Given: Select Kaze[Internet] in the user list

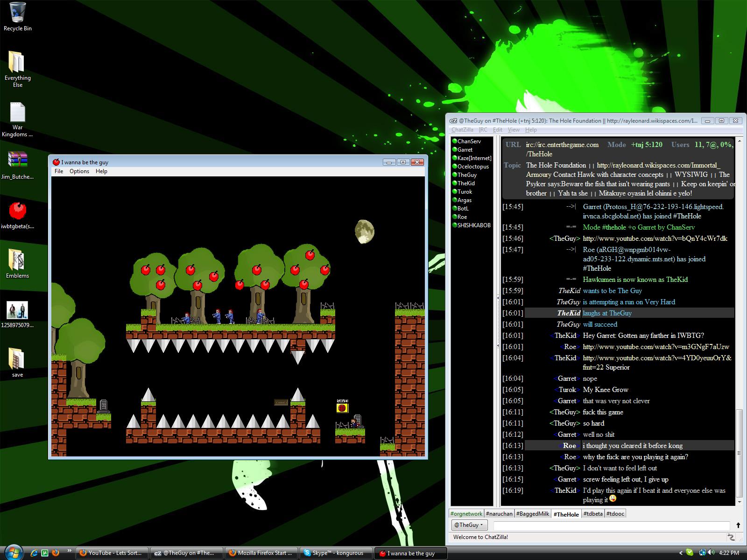Looking at the screenshot, I should [x=472, y=158].
